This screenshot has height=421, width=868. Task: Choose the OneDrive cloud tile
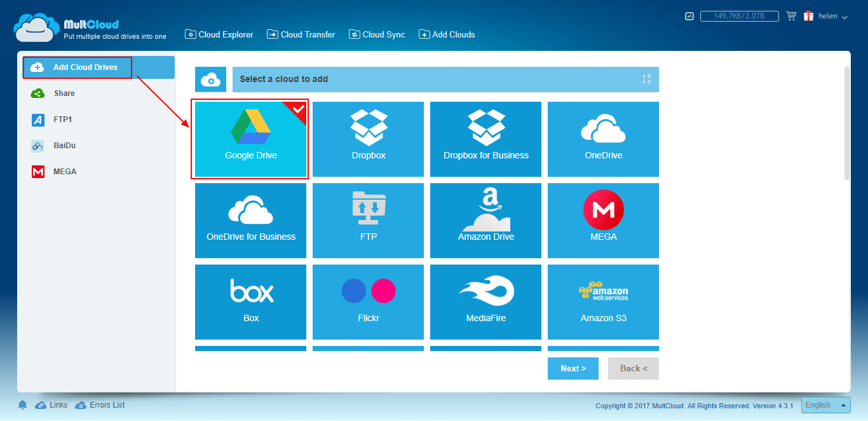click(603, 139)
